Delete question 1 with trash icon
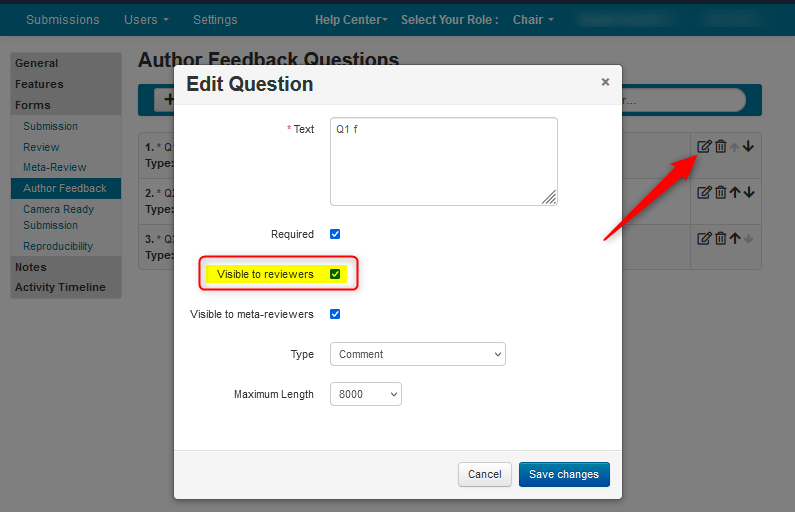Screen dimensions: 795x512 720,147
